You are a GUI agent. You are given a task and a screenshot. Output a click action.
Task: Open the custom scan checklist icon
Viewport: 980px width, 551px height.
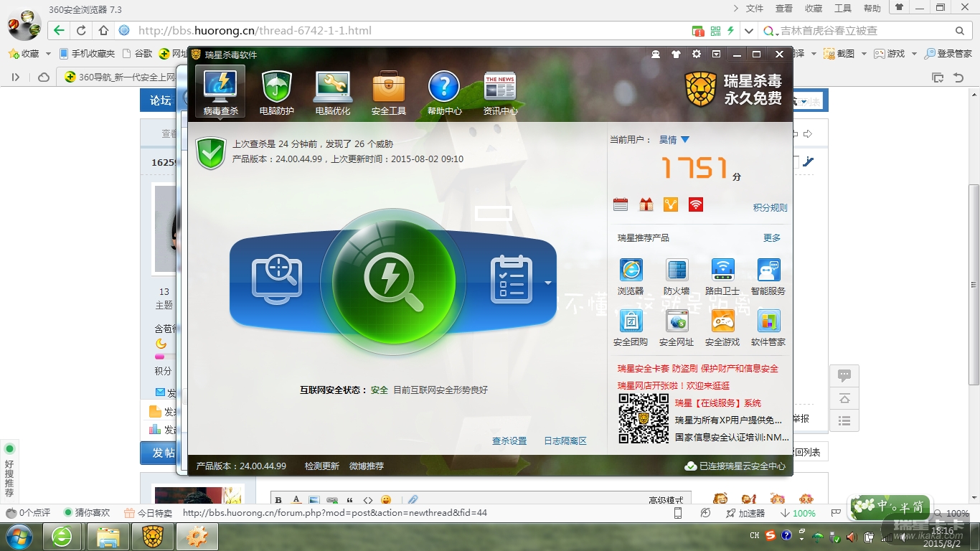pos(511,280)
